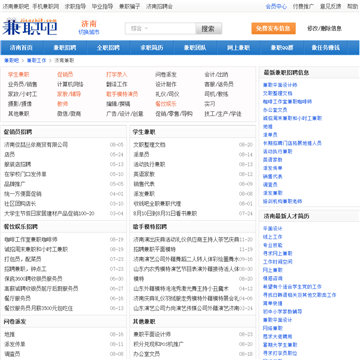The image size is (360, 360).
Task: Select the 编辑/撰稿 category link
Action: 118,104
